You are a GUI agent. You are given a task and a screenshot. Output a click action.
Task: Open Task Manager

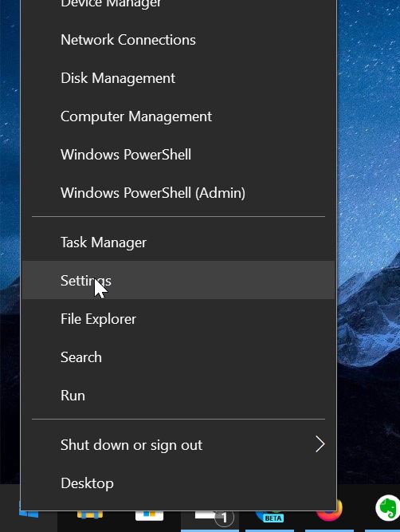click(x=178, y=242)
